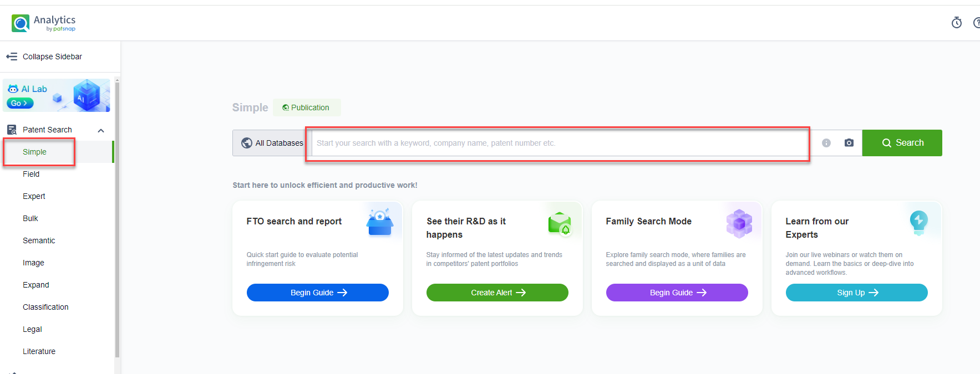The width and height of the screenshot is (980, 374).
Task: Click the Collapse Sidebar arrow icon
Action: (x=12, y=57)
